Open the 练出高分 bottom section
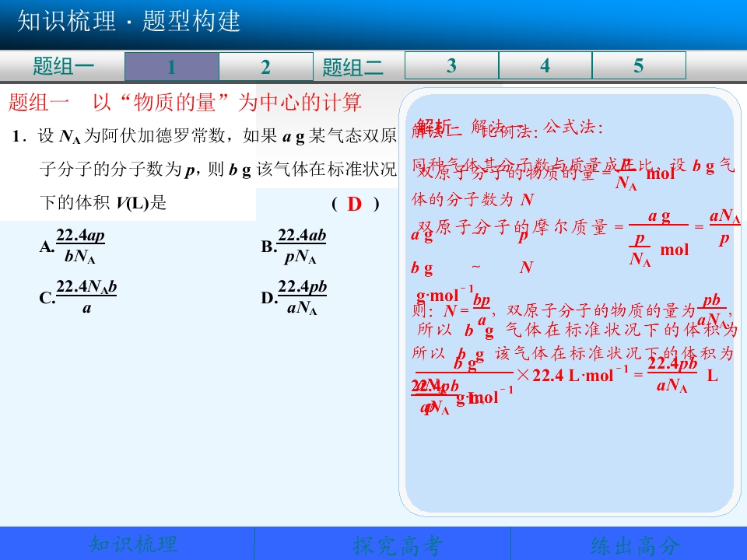Viewport: 747px width, 560px height. pos(635,544)
